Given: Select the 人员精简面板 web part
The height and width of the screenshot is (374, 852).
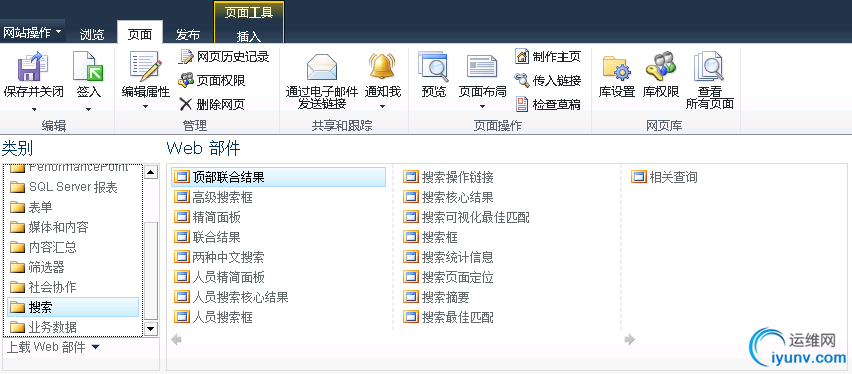Looking at the screenshot, I should [220, 277].
